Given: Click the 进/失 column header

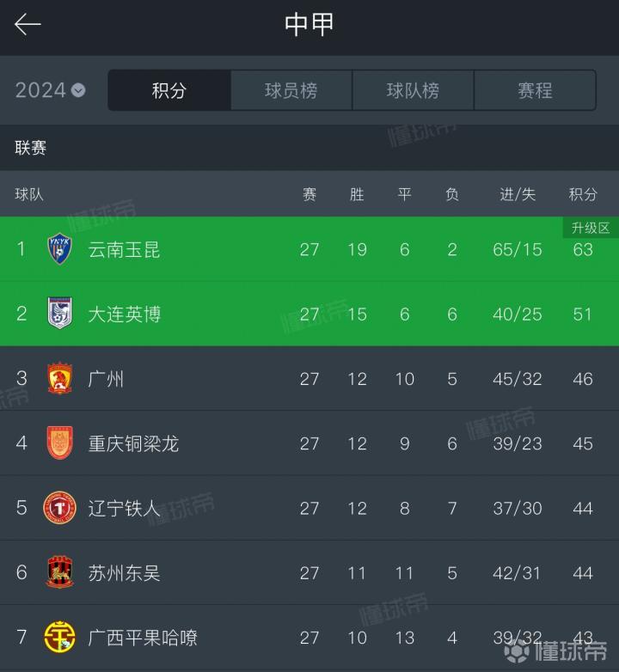Looking at the screenshot, I should tap(518, 194).
